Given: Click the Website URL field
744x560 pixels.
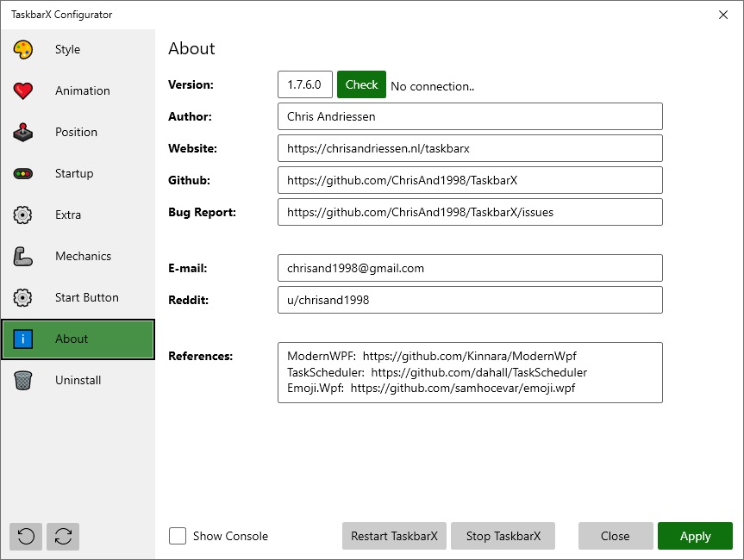Looking at the screenshot, I should (470, 148).
